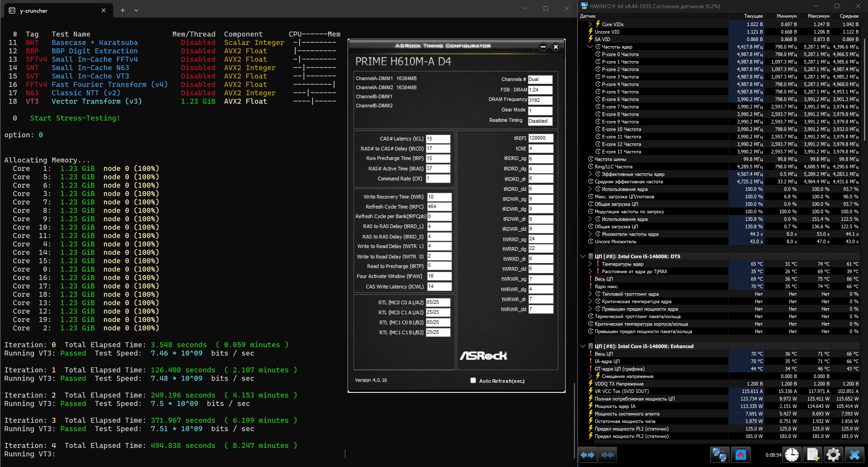This screenshot has height=467, width=868.
Task: Click the tREFI value field
Action: 540,138
